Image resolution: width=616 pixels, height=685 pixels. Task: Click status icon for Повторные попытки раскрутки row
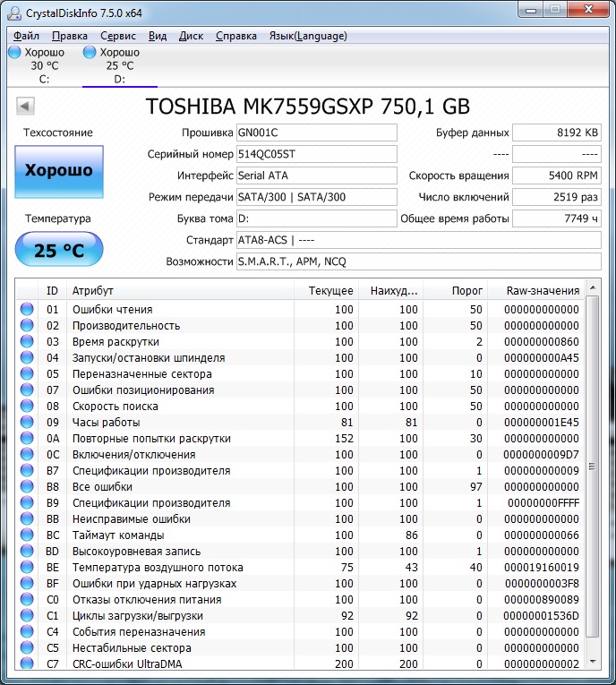pyautogui.click(x=27, y=438)
